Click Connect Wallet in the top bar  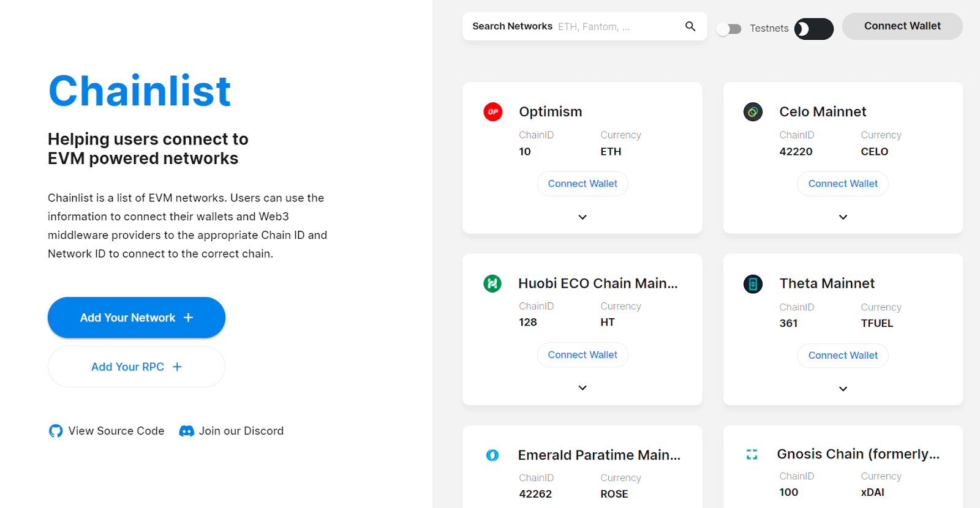pyautogui.click(x=902, y=26)
